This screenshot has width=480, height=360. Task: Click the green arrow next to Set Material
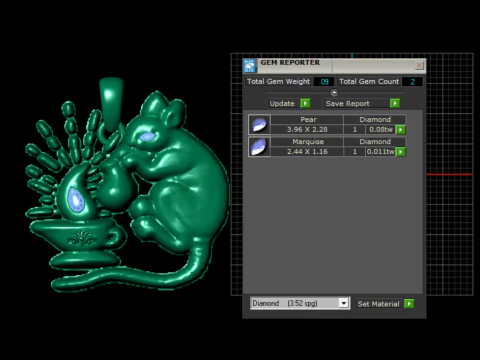pos(409,304)
